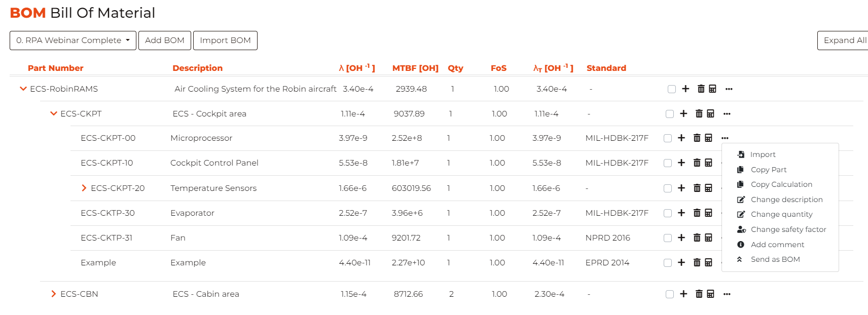Open calculator icon for Evaporator row
Viewport: 868px width, 315px height.
708,213
